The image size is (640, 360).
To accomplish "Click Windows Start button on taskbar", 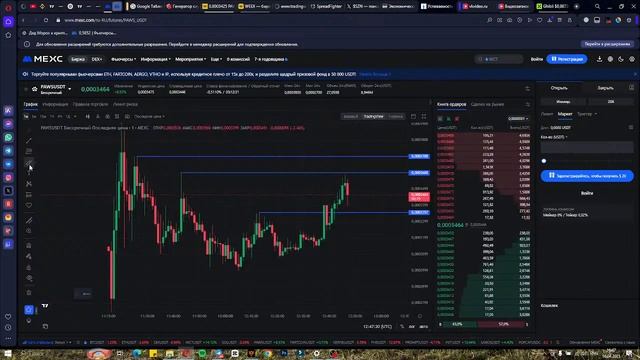I will 7,353.
